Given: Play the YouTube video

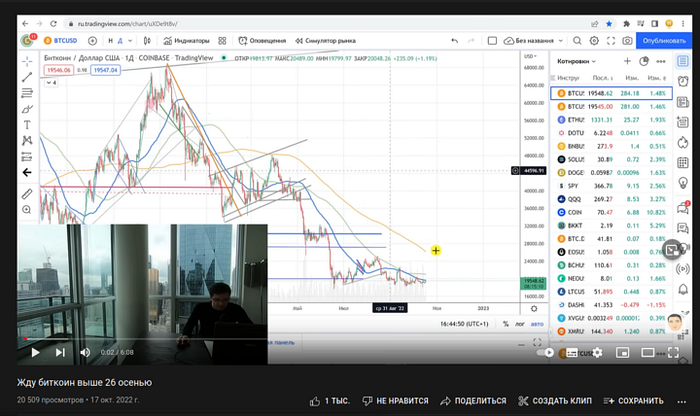Looking at the screenshot, I should [35, 353].
